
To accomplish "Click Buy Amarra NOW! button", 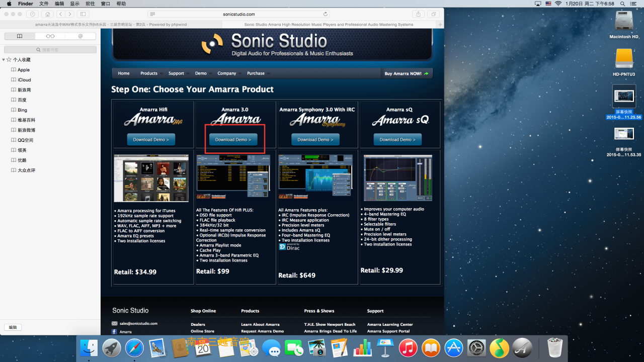I will point(407,73).
